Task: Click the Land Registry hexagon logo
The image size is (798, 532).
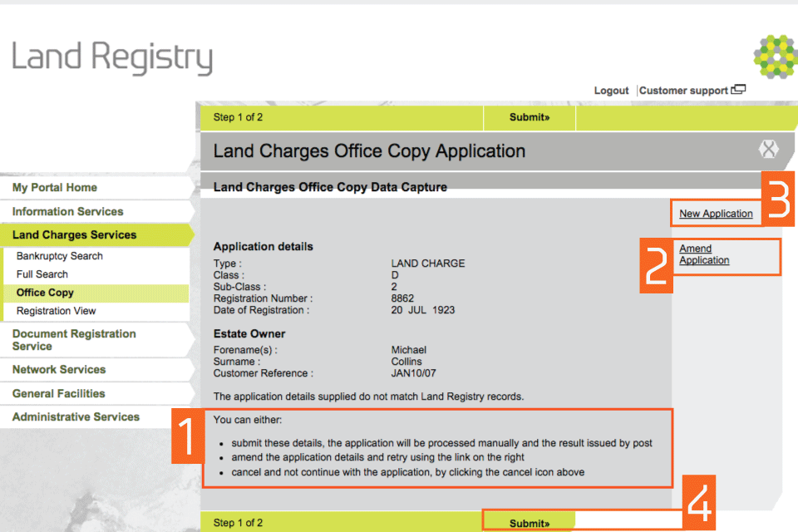Action: 776,57
